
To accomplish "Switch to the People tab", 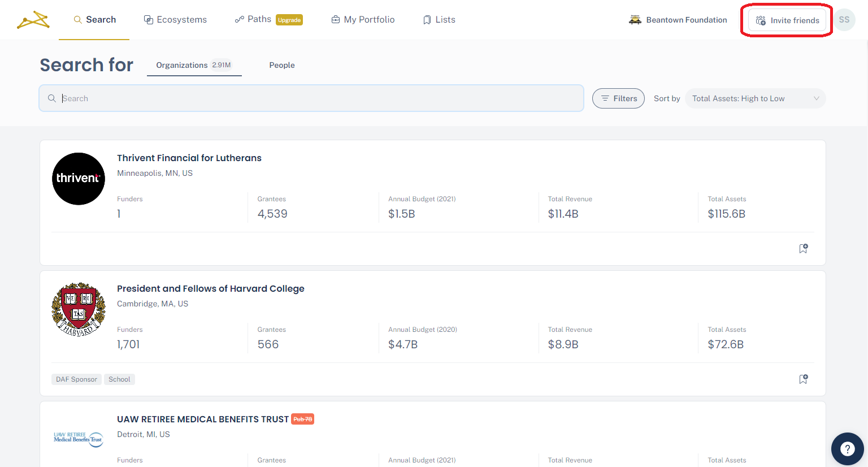I will point(282,65).
